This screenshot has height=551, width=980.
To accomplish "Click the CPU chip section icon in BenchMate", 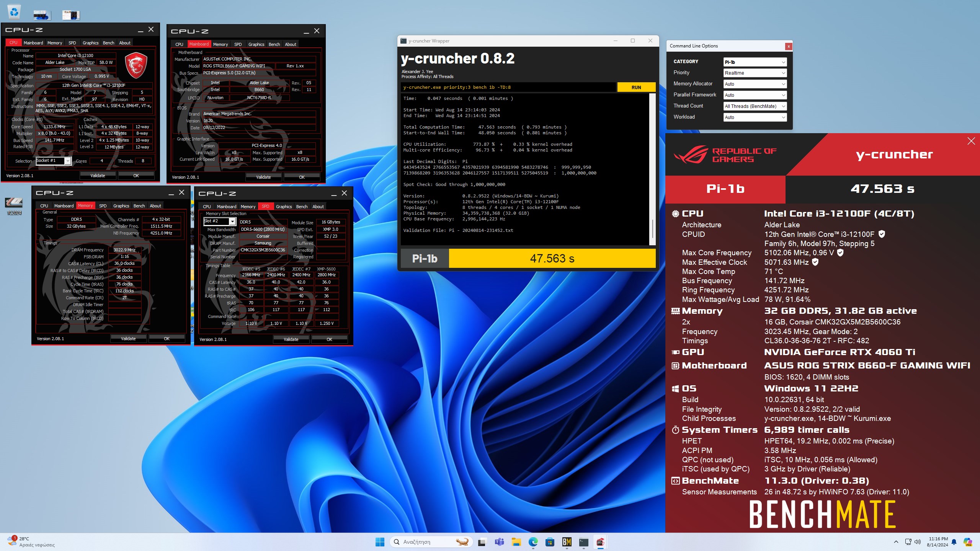I will [x=676, y=214].
